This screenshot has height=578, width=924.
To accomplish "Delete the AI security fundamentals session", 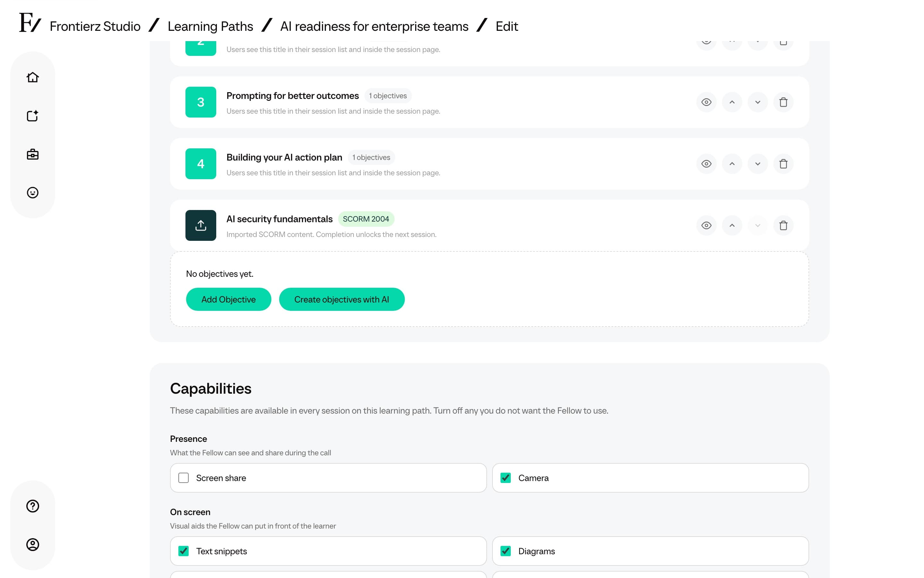I will pyautogui.click(x=783, y=225).
